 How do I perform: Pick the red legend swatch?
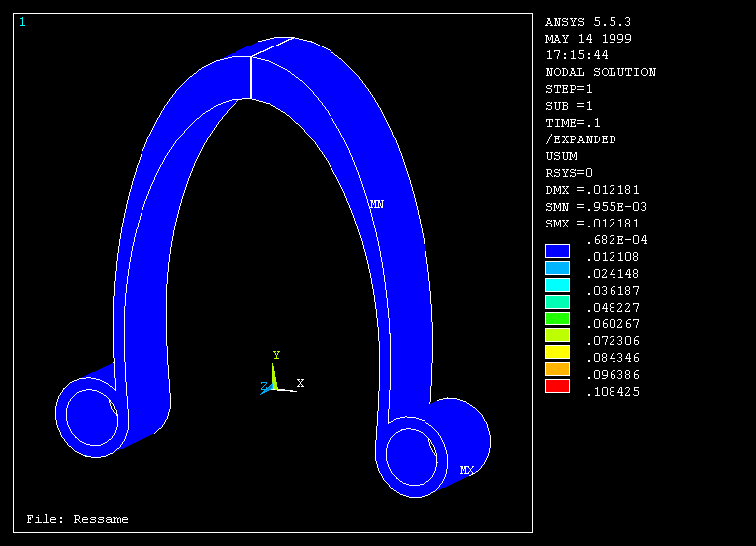pos(557,385)
